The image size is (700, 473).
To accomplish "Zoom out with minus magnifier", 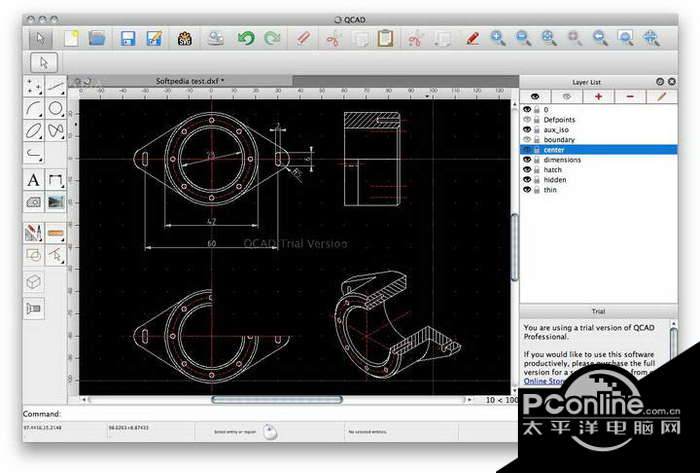I will (523, 38).
